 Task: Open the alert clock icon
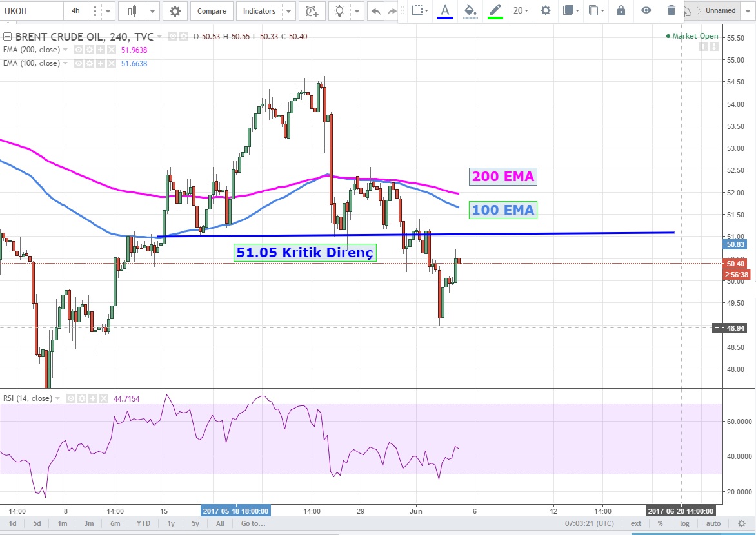click(x=312, y=11)
